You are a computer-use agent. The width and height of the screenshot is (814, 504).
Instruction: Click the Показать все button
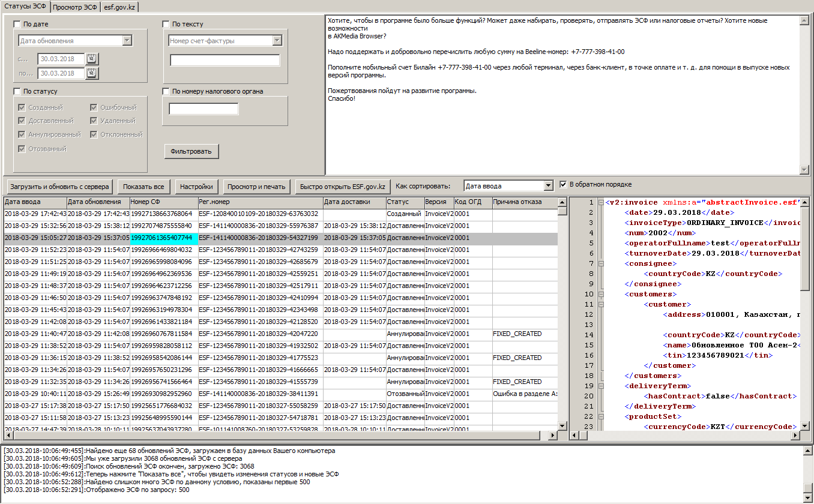click(x=144, y=187)
